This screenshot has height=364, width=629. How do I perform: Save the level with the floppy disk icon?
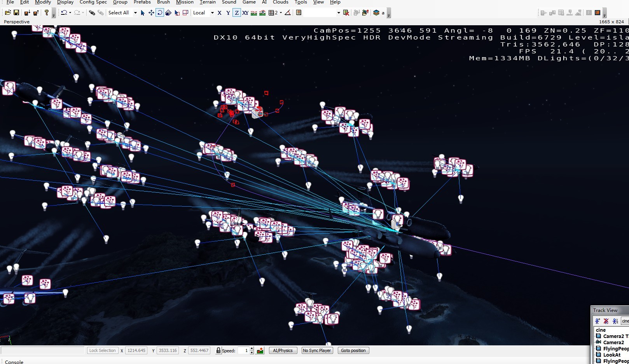[16, 13]
